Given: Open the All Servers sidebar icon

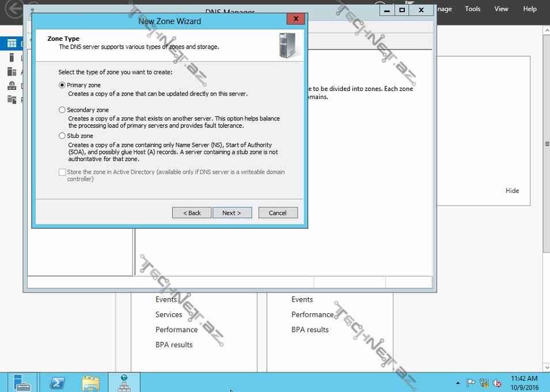Looking at the screenshot, I should [x=12, y=72].
